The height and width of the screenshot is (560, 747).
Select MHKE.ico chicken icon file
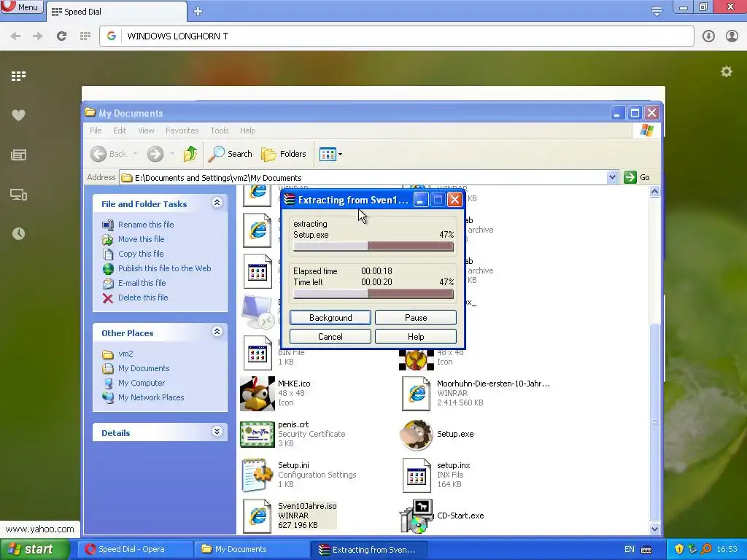click(x=258, y=393)
